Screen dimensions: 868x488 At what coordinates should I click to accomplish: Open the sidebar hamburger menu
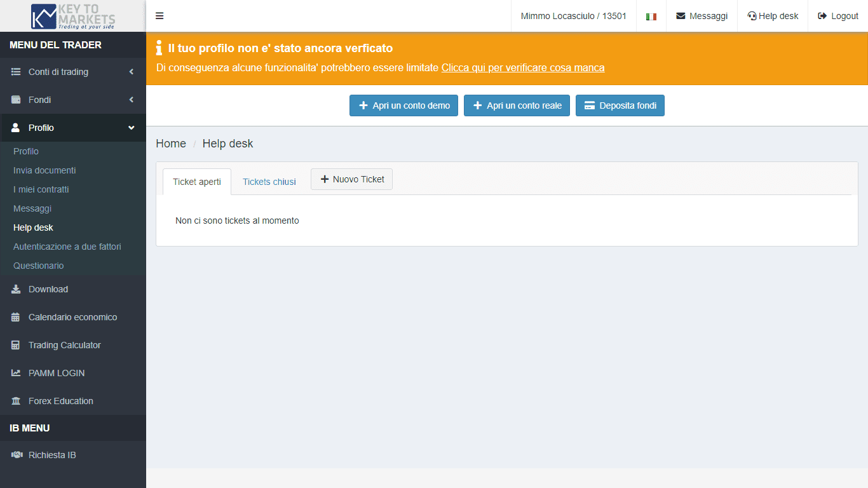pyautogui.click(x=159, y=16)
